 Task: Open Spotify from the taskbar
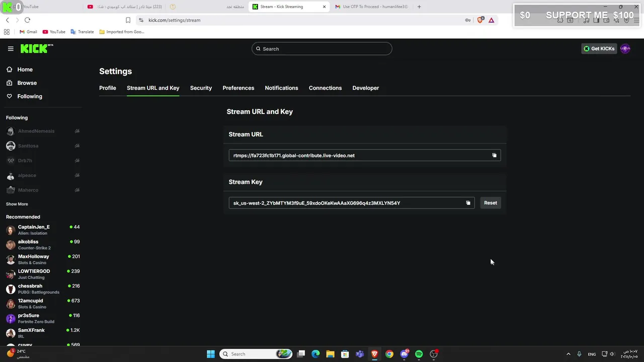pos(419,354)
